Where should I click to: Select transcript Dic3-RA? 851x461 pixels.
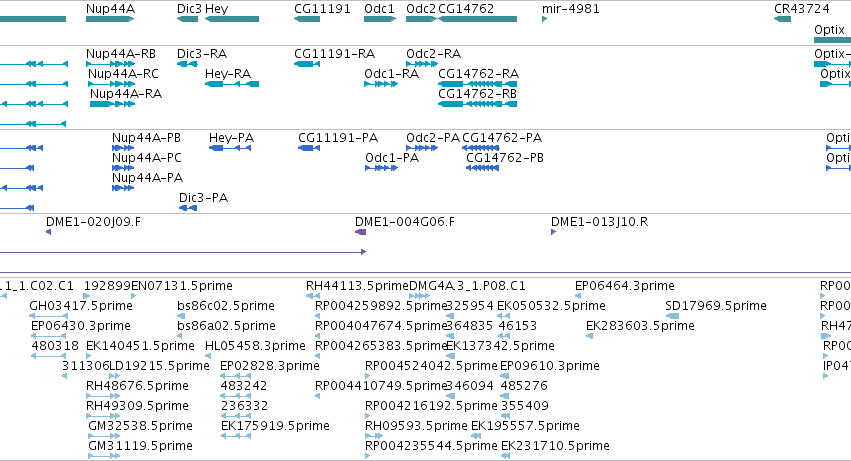click(x=187, y=64)
